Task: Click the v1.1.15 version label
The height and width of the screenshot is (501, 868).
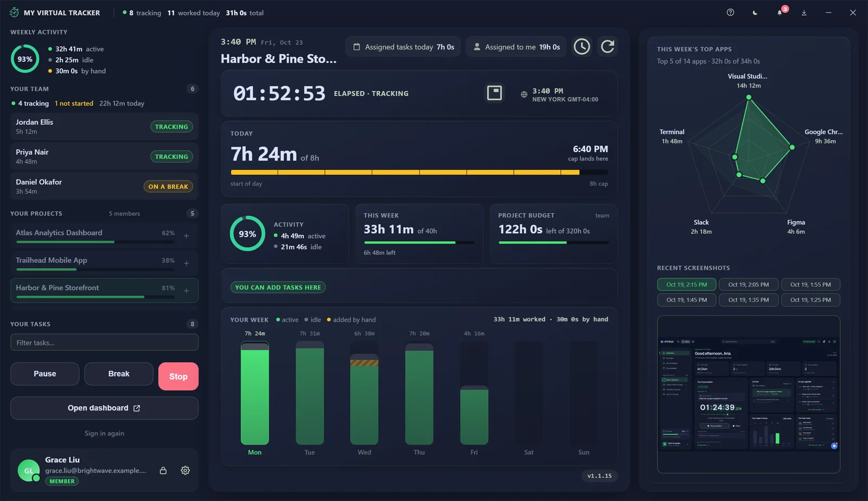Action: click(x=599, y=476)
